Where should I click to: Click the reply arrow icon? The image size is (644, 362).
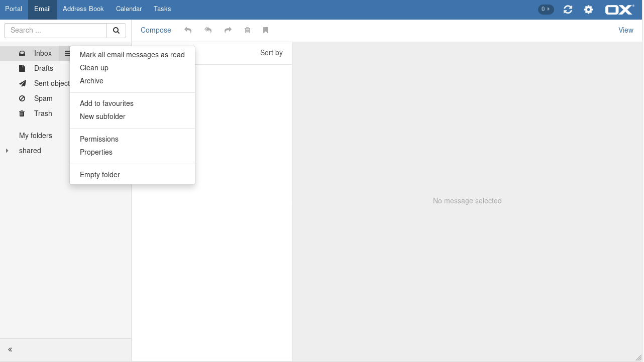188,30
